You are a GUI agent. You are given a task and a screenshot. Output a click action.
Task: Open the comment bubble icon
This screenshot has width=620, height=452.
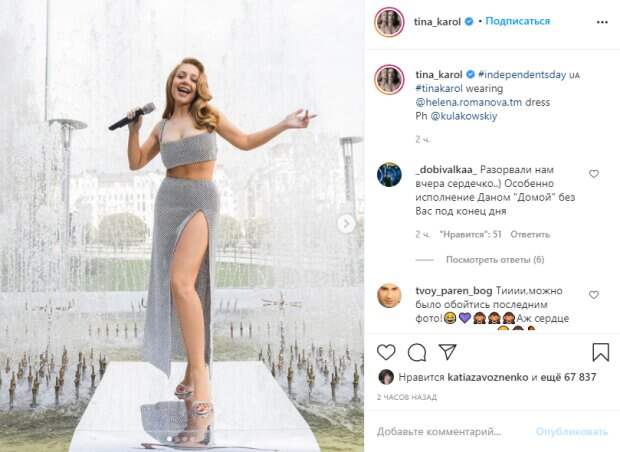417,352
